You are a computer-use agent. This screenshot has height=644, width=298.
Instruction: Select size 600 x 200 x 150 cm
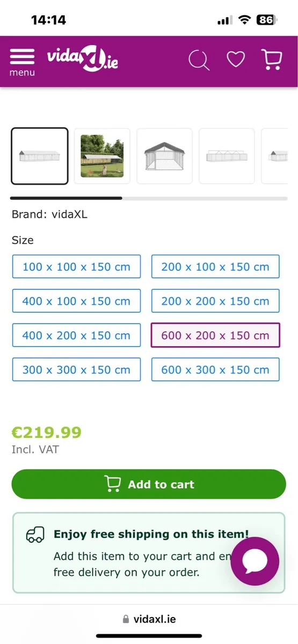coord(215,335)
